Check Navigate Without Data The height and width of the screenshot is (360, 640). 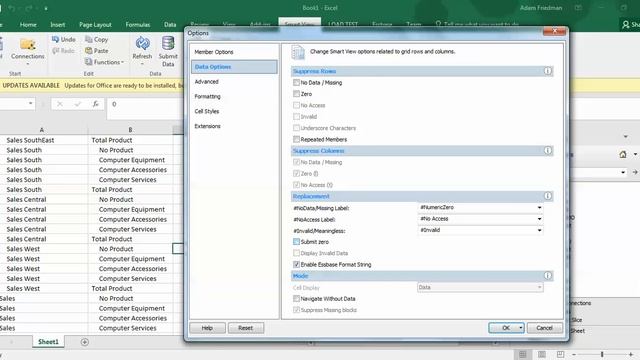tap(296, 299)
